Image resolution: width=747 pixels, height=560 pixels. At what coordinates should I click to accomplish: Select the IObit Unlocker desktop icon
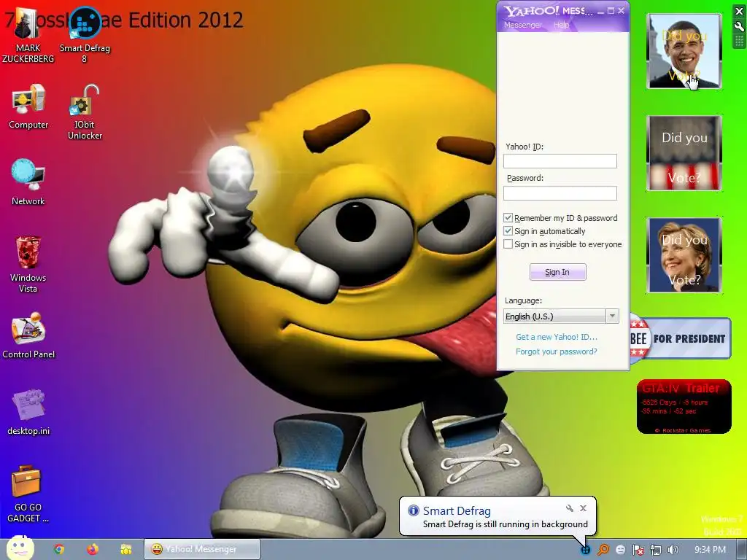click(85, 112)
